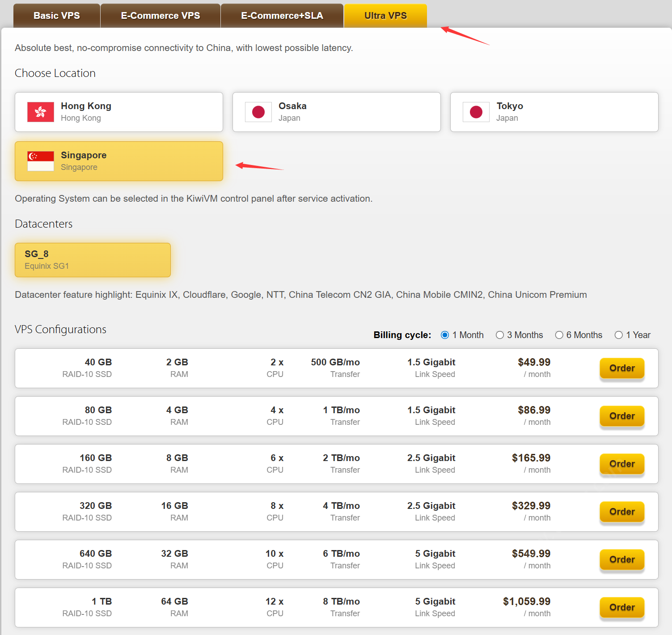
Task: Click the Singapore flag icon
Action: point(41,161)
